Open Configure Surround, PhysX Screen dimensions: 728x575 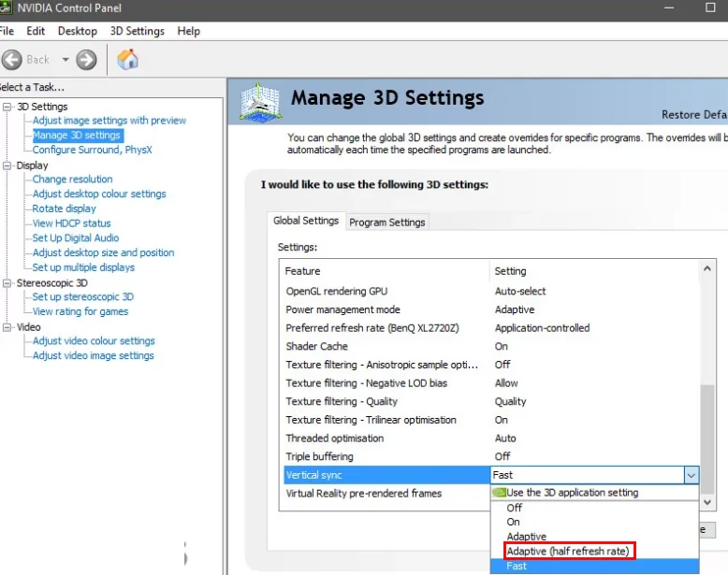tap(92, 150)
